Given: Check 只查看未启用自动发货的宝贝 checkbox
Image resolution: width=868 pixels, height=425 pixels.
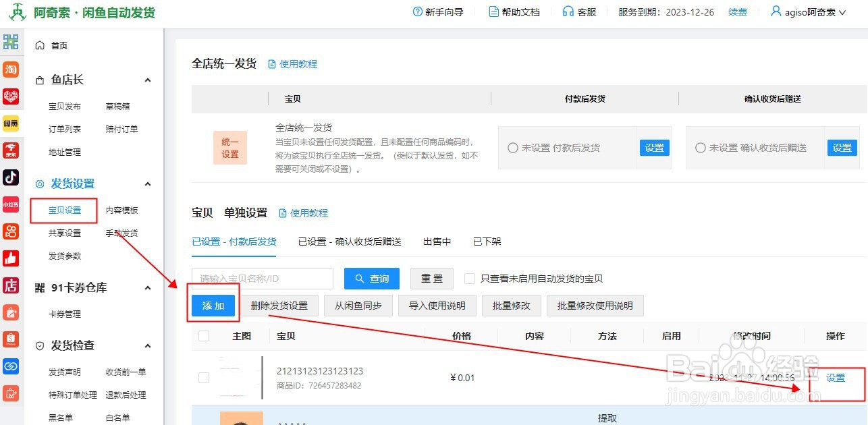Looking at the screenshot, I should [470, 279].
